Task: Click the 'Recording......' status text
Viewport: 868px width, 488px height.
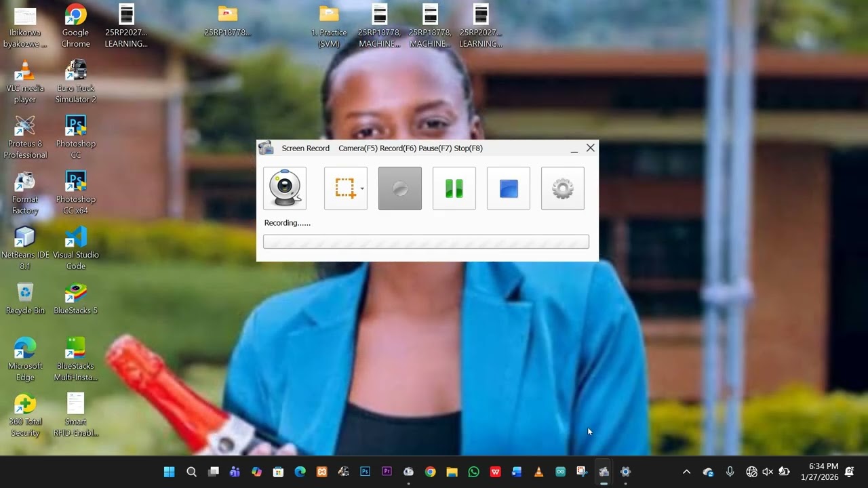Action: point(288,223)
